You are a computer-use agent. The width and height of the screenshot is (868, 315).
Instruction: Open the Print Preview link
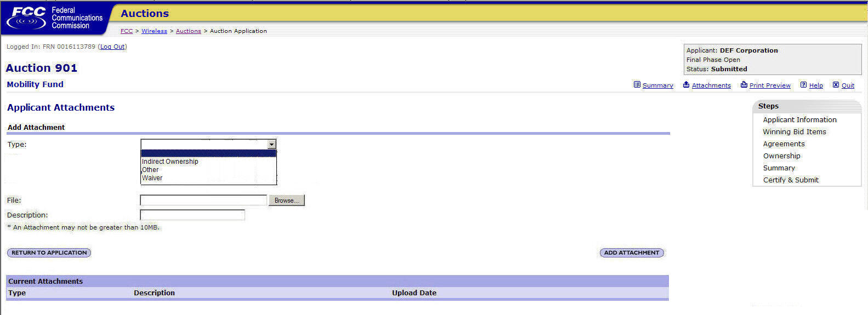(770, 85)
